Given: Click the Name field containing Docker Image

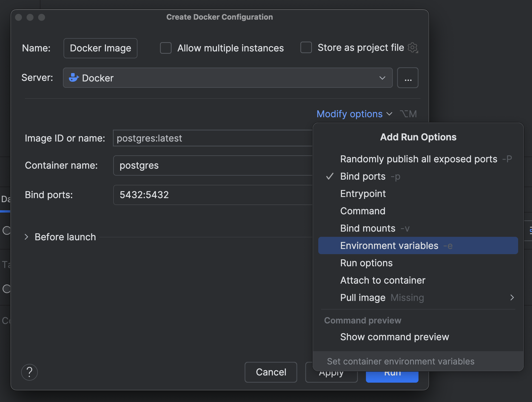Looking at the screenshot, I should [100, 48].
